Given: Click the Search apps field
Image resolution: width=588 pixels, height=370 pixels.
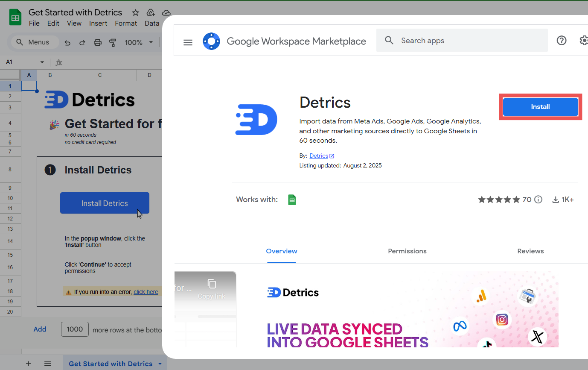Looking at the screenshot, I should 462,41.
